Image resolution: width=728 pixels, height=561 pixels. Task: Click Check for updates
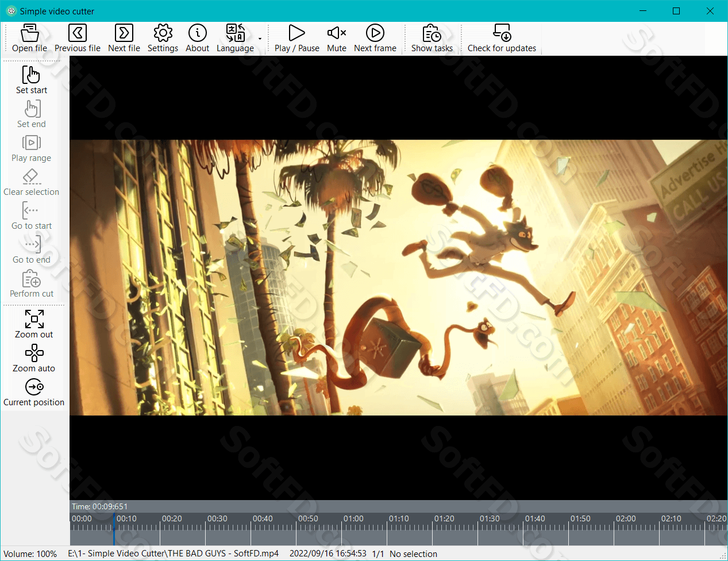click(x=502, y=39)
